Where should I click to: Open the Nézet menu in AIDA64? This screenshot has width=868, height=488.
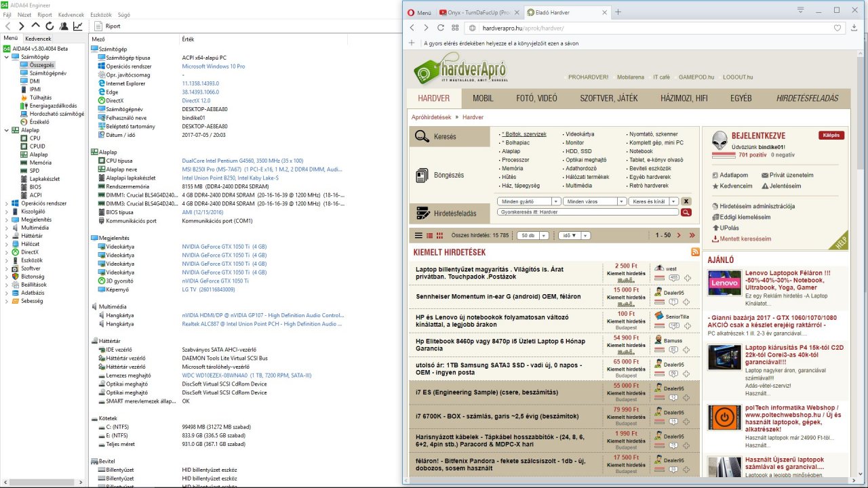tap(24, 14)
